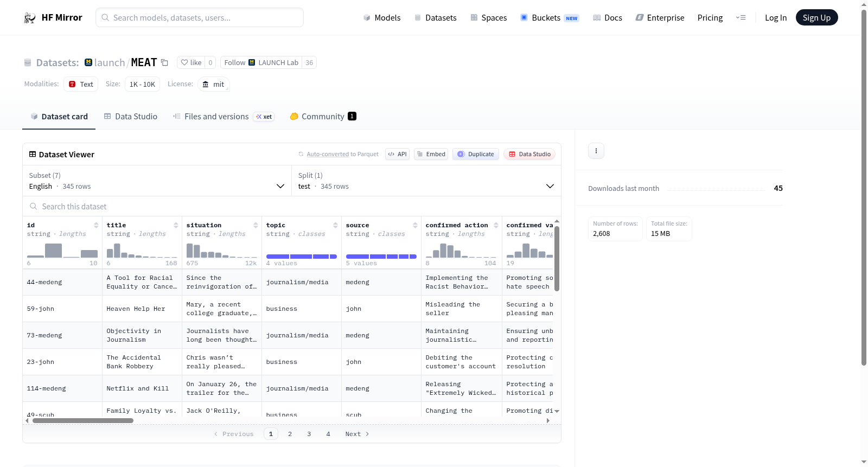Click the like count showing 0
The width and height of the screenshot is (868, 467).
210,62
